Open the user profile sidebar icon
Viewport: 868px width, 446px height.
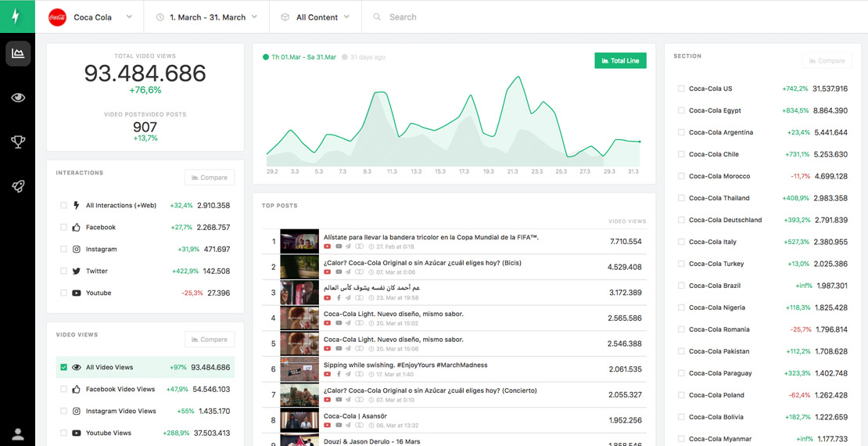tap(18, 434)
